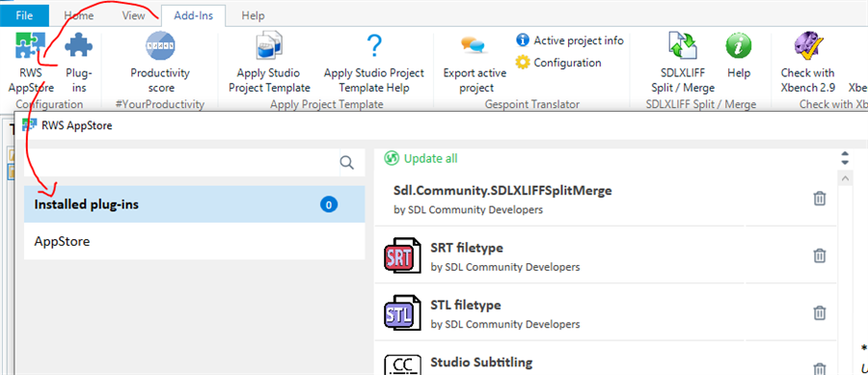Image resolution: width=868 pixels, height=375 pixels.
Task: Click the STL filetype plug-in icon
Action: pyautogui.click(x=402, y=312)
